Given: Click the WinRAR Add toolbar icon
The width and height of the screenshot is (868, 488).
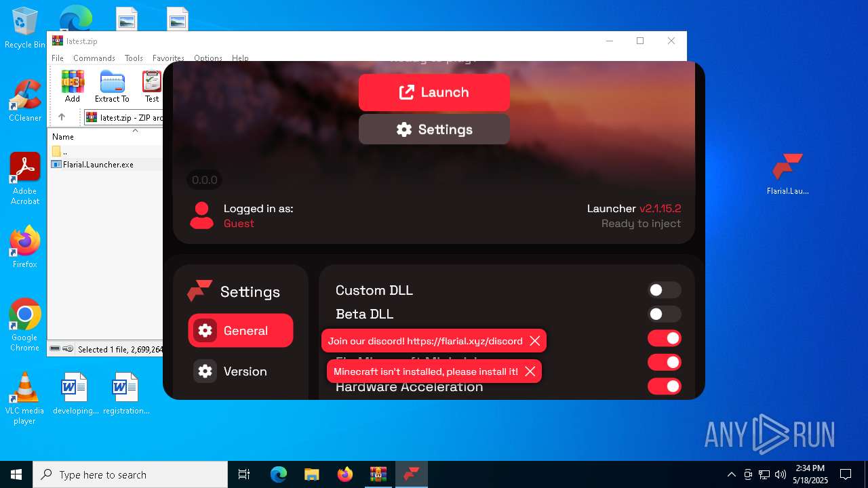Looking at the screenshot, I should pyautogui.click(x=73, y=86).
